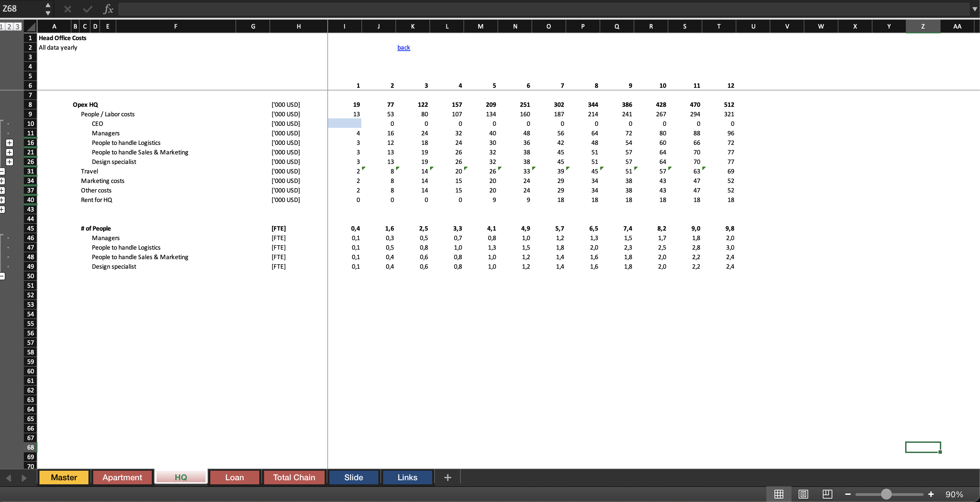Click the Name Box stepper arrows

pos(48,9)
